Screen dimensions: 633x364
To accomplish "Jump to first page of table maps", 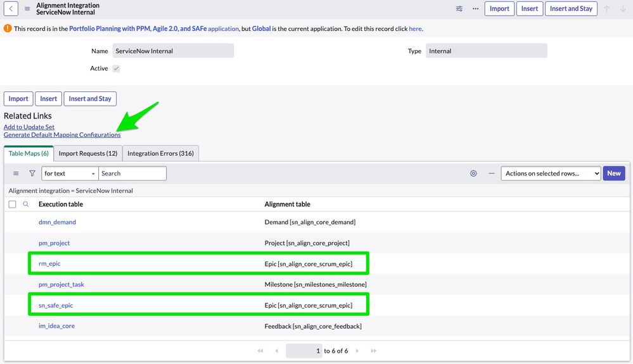I will 260,351.
